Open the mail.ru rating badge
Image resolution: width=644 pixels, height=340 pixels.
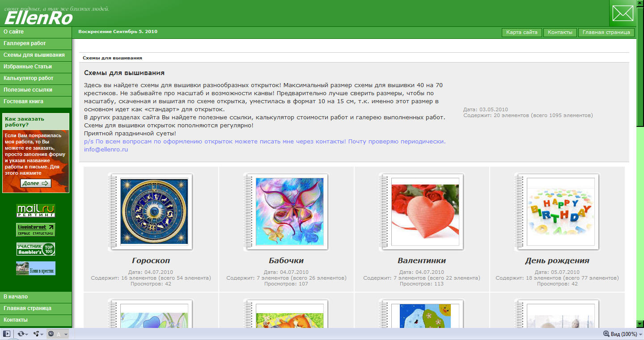36,210
